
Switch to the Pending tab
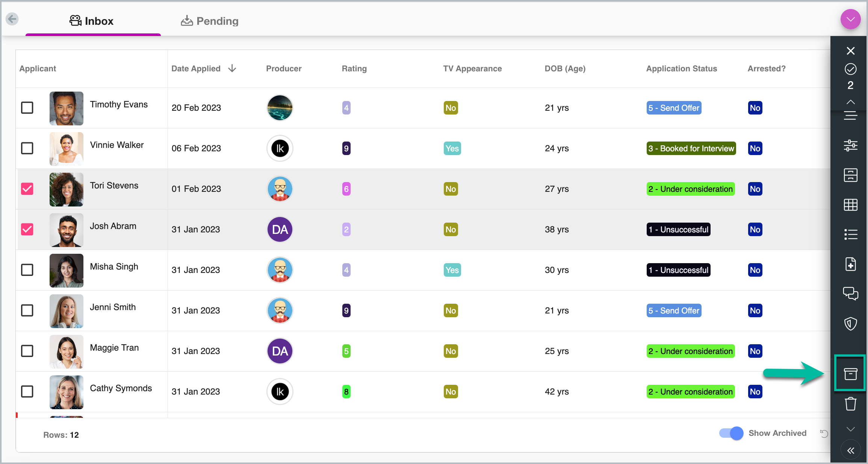click(x=210, y=21)
